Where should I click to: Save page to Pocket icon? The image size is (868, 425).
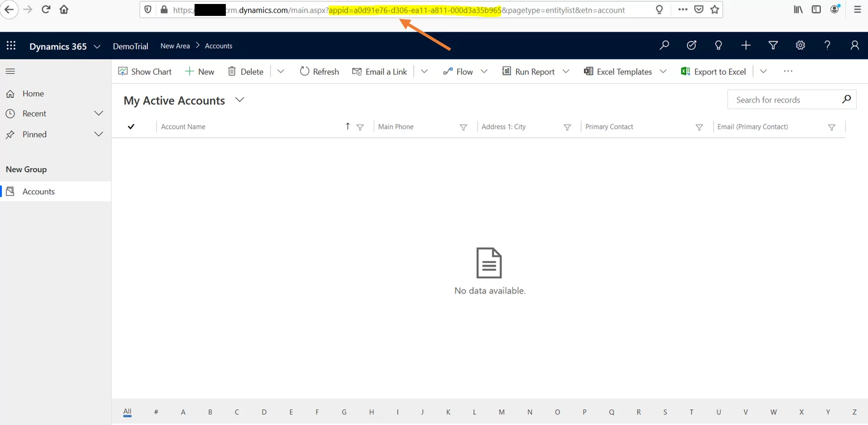[699, 9]
